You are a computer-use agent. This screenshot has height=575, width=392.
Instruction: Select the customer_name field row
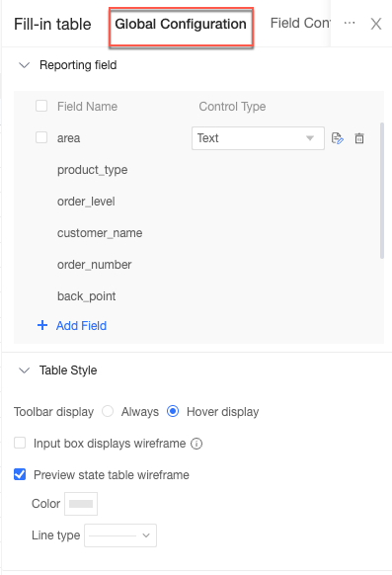pyautogui.click(x=100, y=233)
